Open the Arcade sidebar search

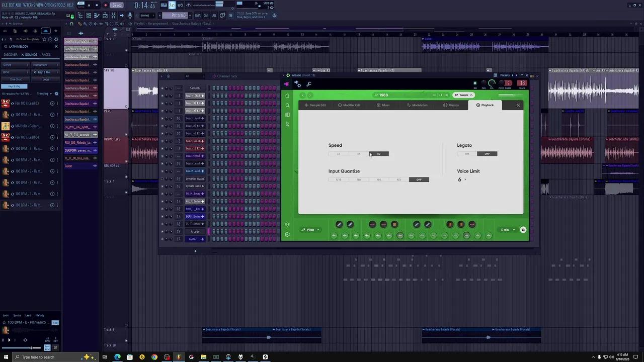287,105
